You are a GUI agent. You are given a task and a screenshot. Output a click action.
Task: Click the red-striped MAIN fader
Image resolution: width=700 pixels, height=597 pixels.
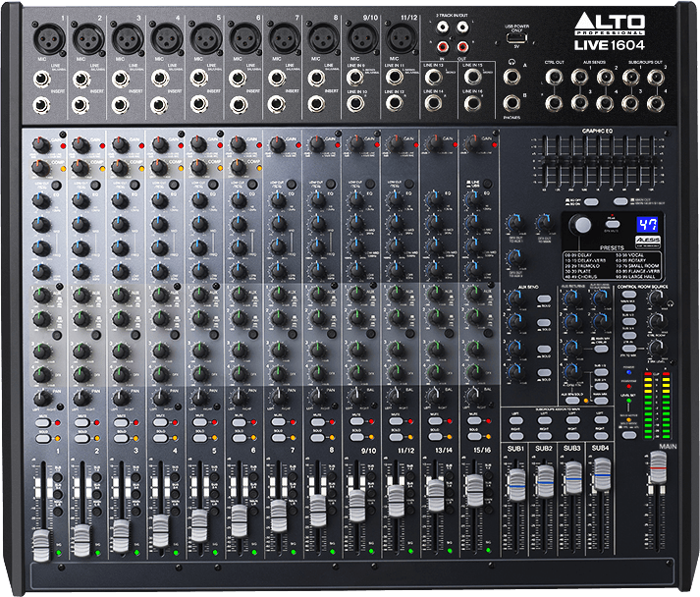point(658,467)
